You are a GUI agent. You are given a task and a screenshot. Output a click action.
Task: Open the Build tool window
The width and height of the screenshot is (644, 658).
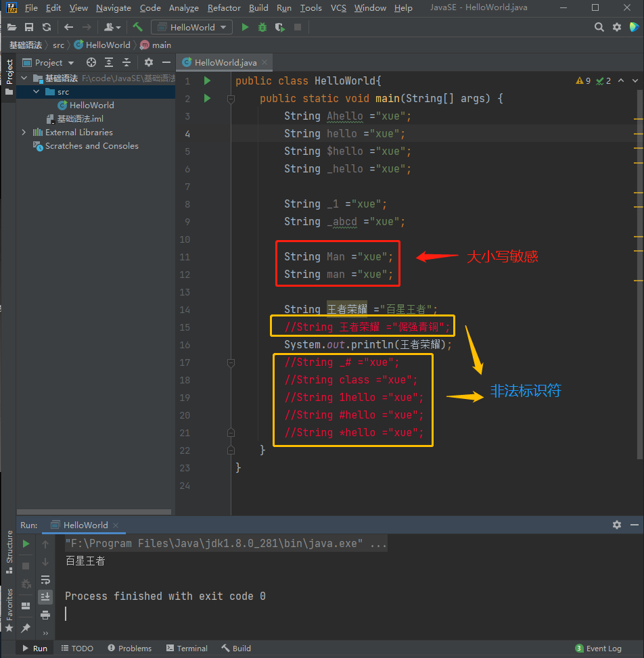coord(236,649)
